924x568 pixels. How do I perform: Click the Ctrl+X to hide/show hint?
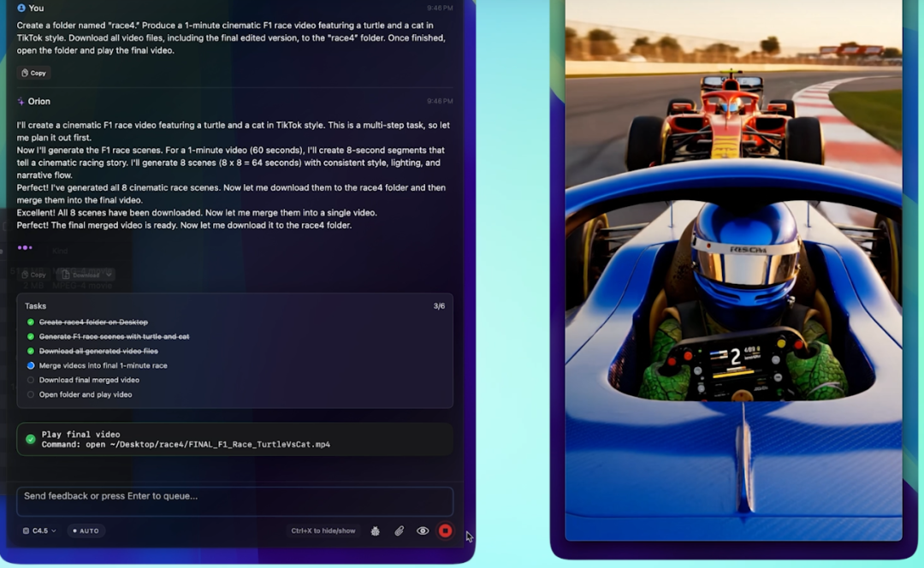pyautogui.click(x=323, y=530)
